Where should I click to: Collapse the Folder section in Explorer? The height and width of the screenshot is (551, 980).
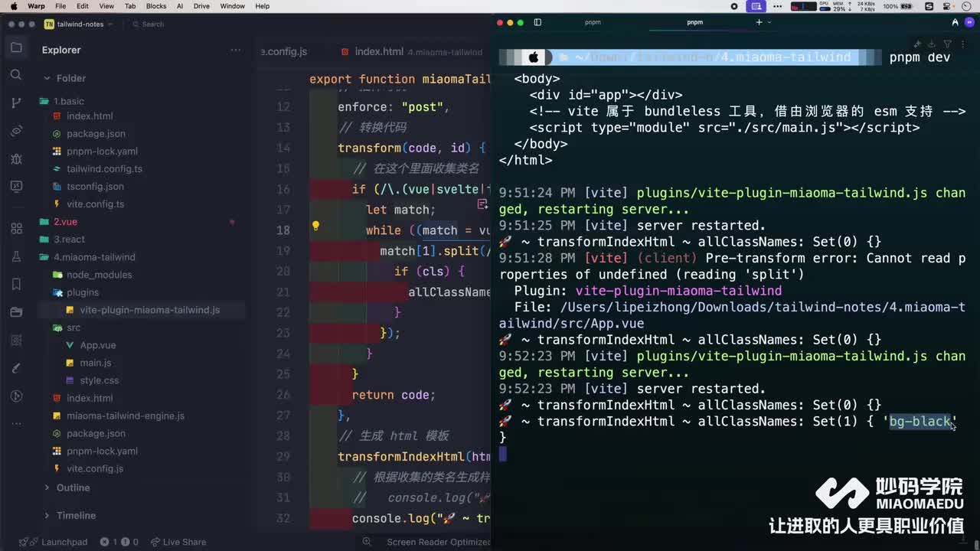pos(64,78)
